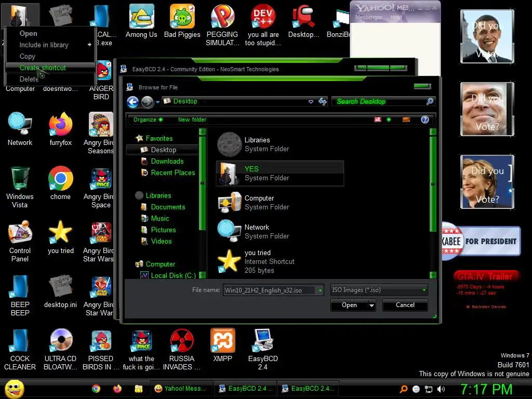Choose Create shortcut in the context menu
Viewport: 532px width, 399px height.
pos(50,68)
